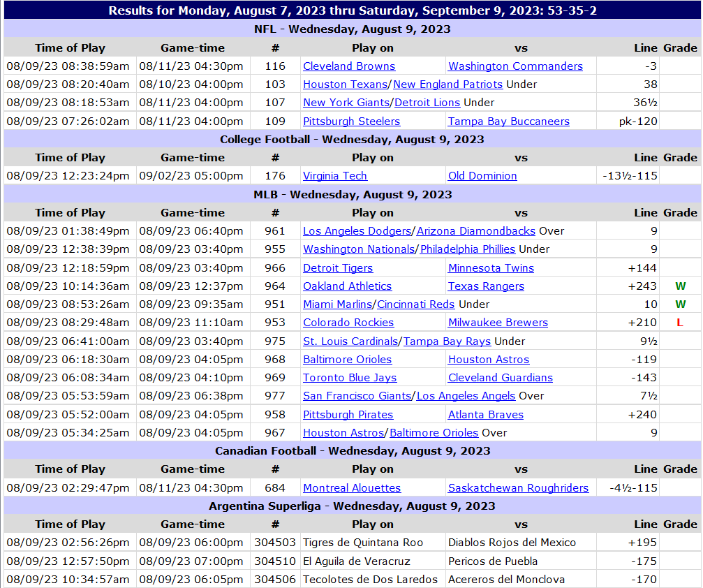The image size is (703, 588).
Task: Select the Los Angeles Angels link
Action: (x=466, y=396)
